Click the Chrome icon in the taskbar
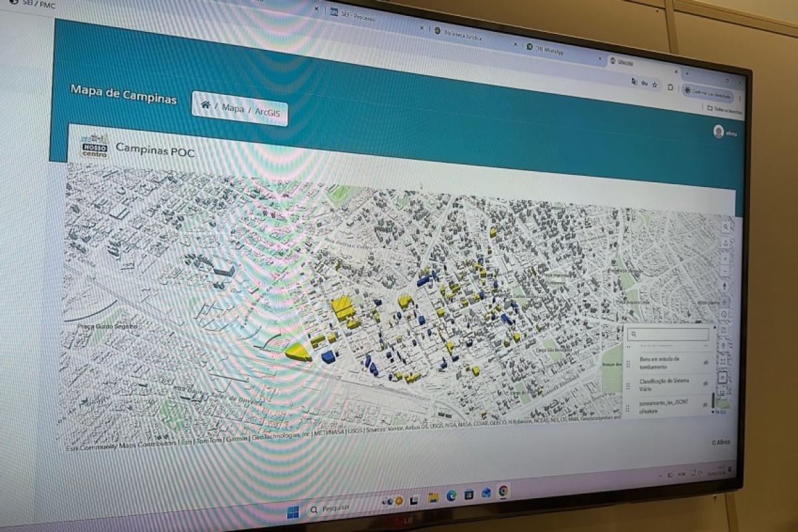This screenshot has width=798, height=532. pos(503,491)
